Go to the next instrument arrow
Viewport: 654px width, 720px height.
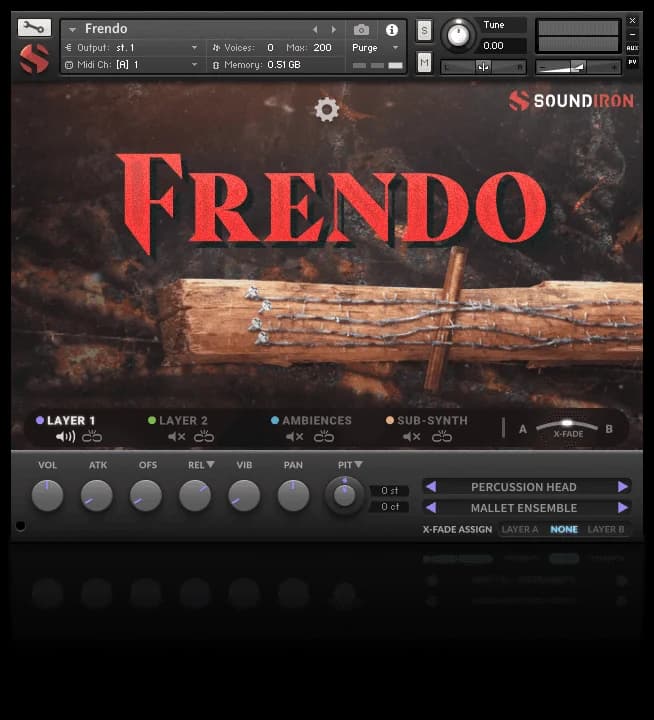(334, 30)
